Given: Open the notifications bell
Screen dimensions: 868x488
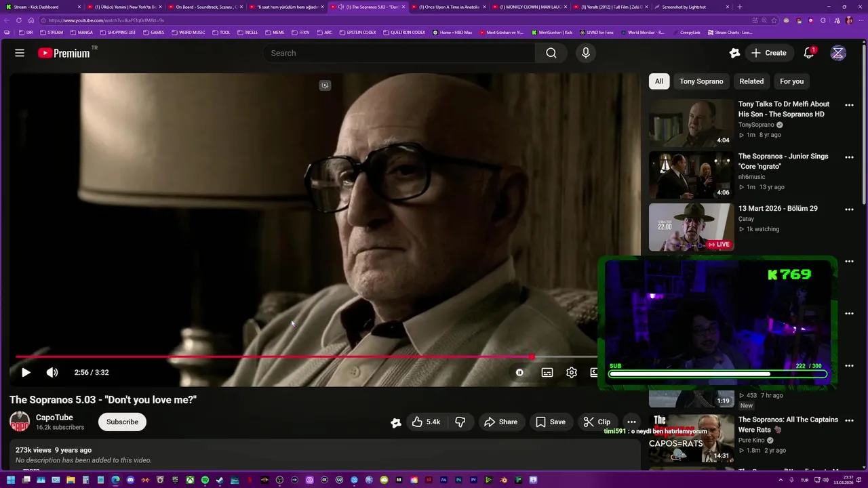Looking at the screenshot, I should [808, 53].
